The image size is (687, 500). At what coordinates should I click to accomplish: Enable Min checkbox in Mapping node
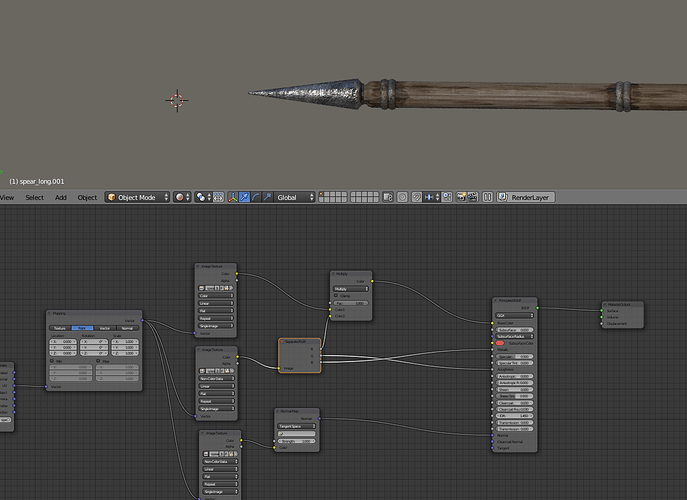[52, 361]
